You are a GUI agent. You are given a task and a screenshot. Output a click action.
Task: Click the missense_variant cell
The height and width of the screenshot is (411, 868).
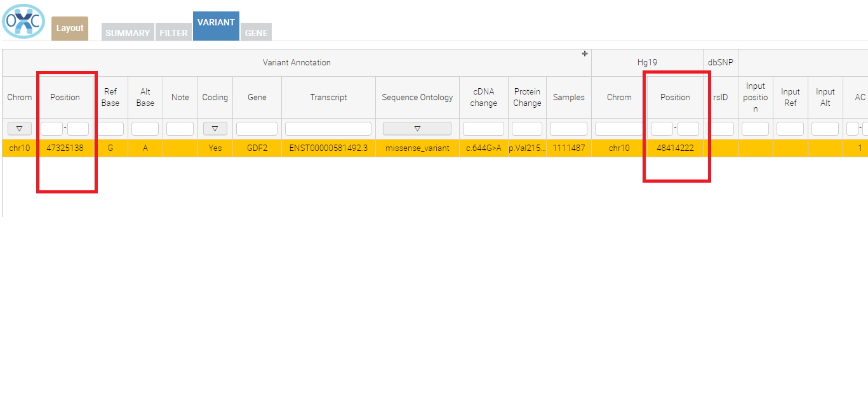pyautogui.click(x=417, y=148)
